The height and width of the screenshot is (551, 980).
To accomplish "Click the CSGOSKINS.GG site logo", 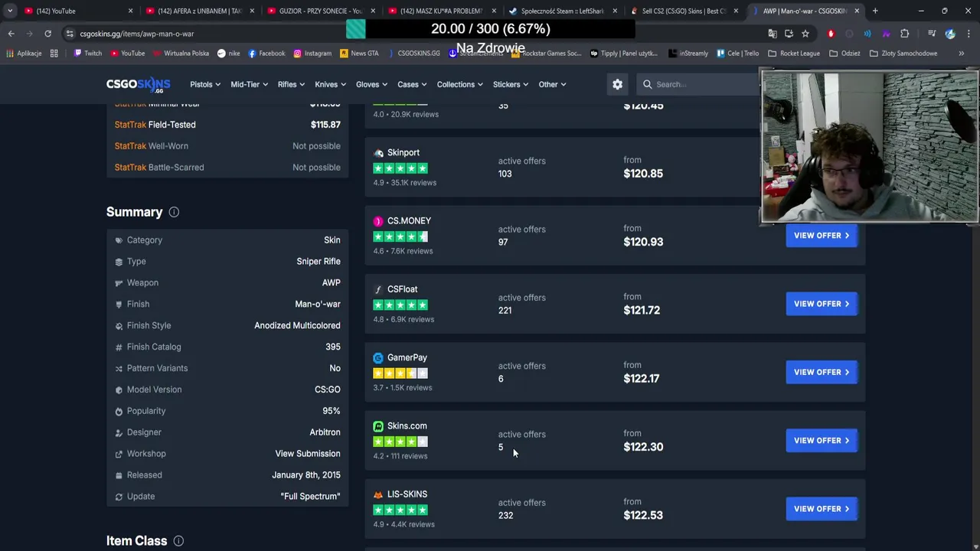I will point(138,84).
